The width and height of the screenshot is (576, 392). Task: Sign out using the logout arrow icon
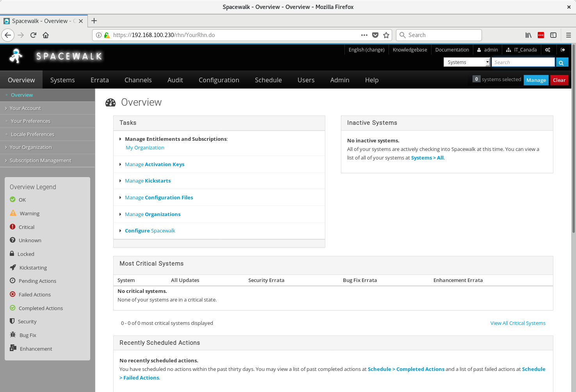tap(563, 50)
